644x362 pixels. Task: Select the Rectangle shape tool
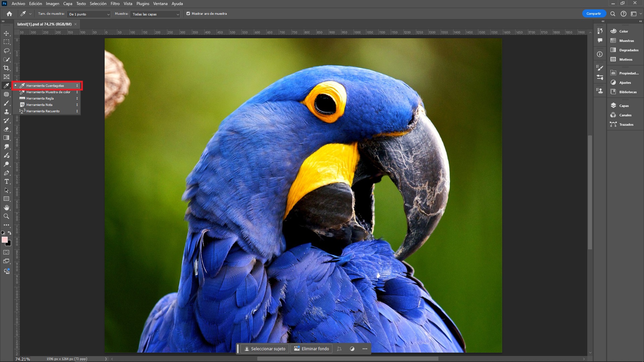(6, 199)
